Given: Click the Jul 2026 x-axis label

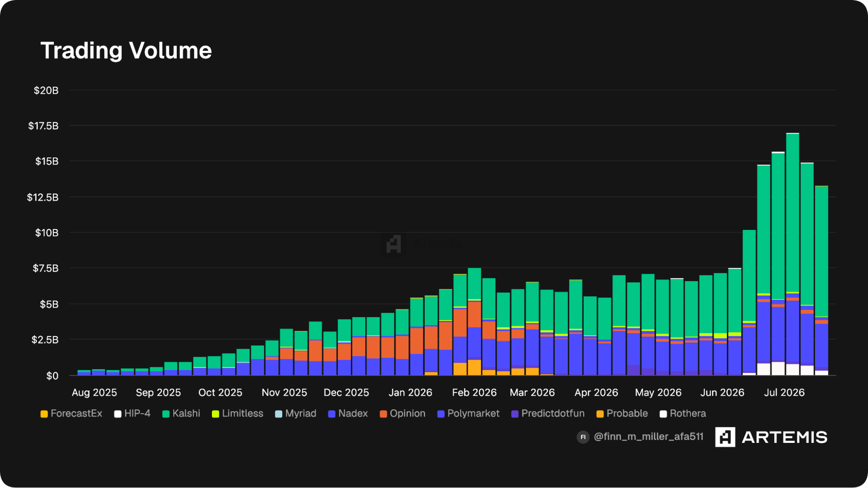Looking at the screenshot, I should click(x=784, y=393).
